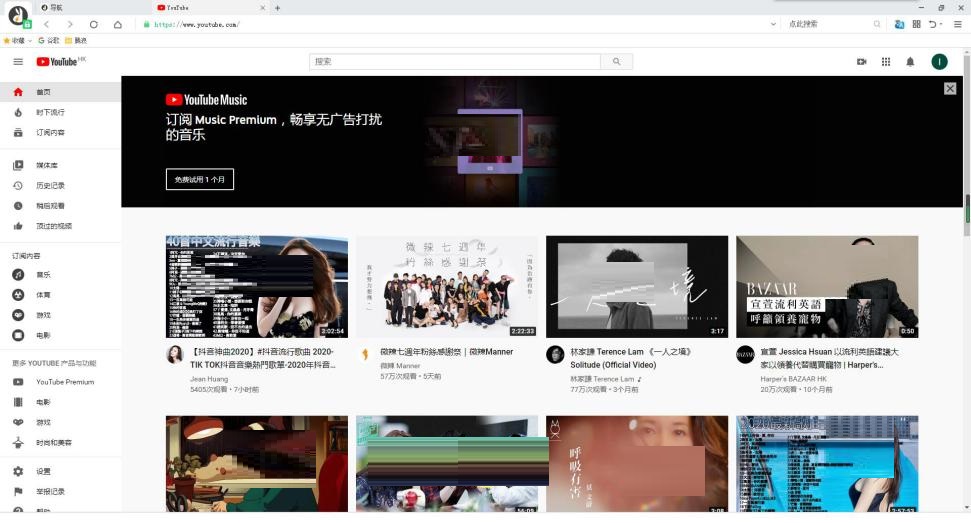Screen dimensions: 971x523
Task: Open the browser main menu icon
Action: (957, 24)
